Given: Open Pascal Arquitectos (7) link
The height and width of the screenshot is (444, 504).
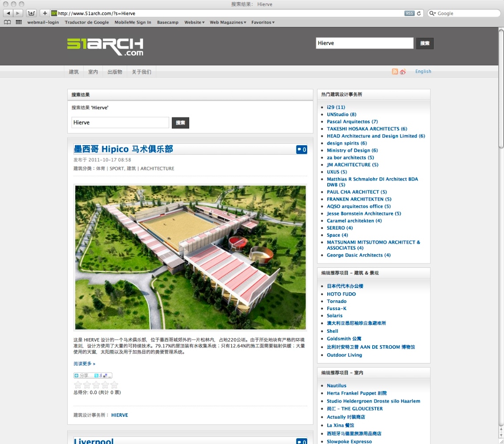Looking at the screenshot, I should click(352, 121).
